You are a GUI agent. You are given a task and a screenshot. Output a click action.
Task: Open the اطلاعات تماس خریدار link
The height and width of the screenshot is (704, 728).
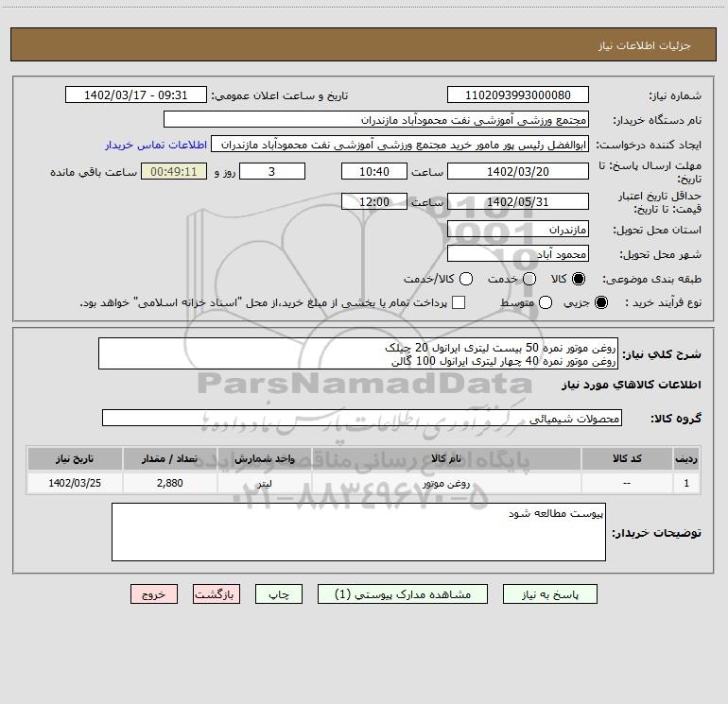tap(156, 145)
